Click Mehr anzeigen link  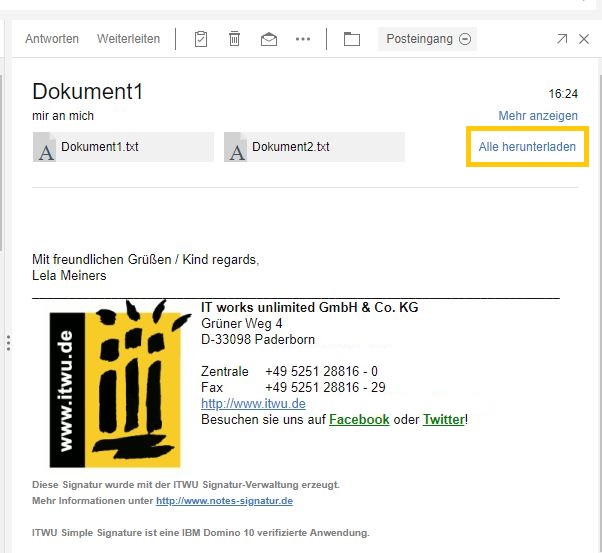point(538,116)
